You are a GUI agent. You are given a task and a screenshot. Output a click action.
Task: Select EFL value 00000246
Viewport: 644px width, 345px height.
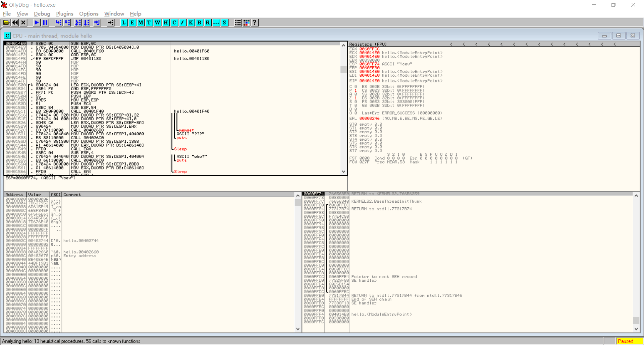coord(369,119)
